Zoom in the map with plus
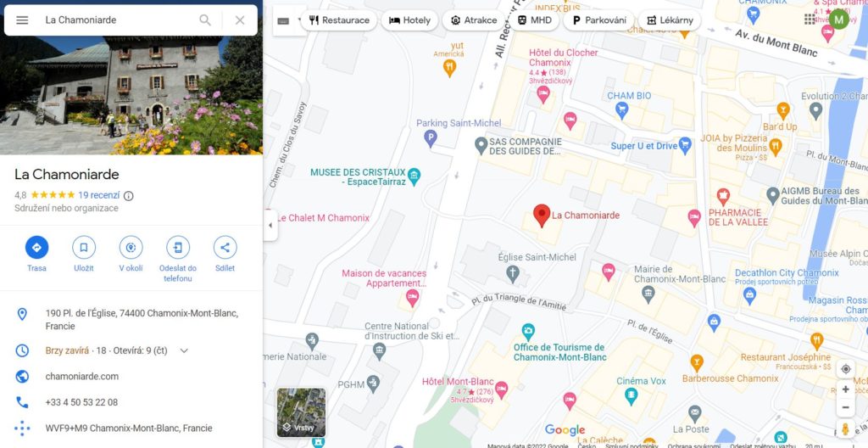868x448 pixels. [845, 389]
